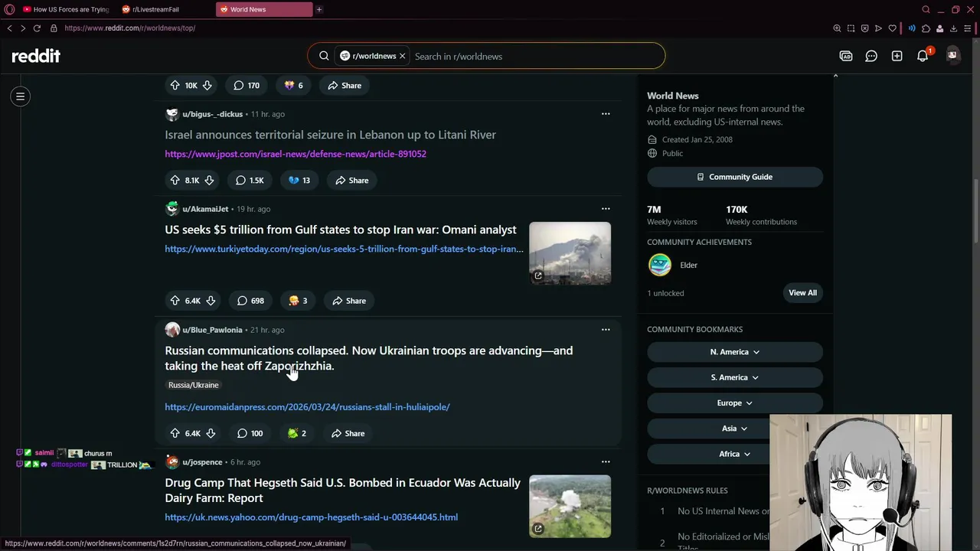Screen dimensions: 980x551
Task: Open browser downloads icon
Action: [x=953, y=28]
